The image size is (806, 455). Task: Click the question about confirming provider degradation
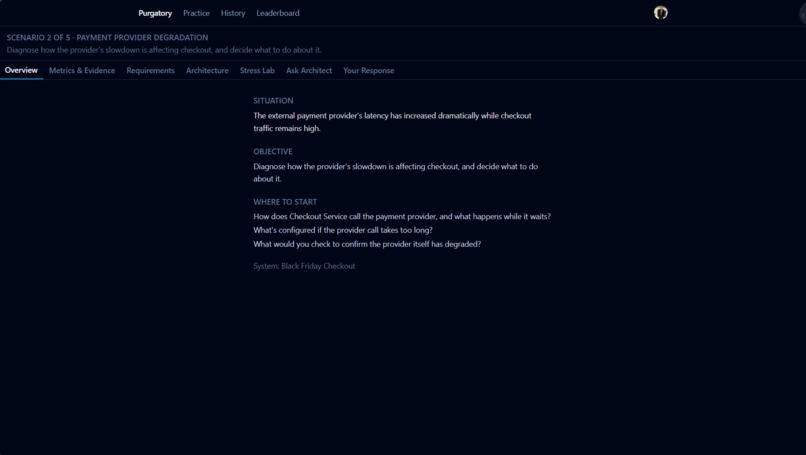[x=367, y=244]
